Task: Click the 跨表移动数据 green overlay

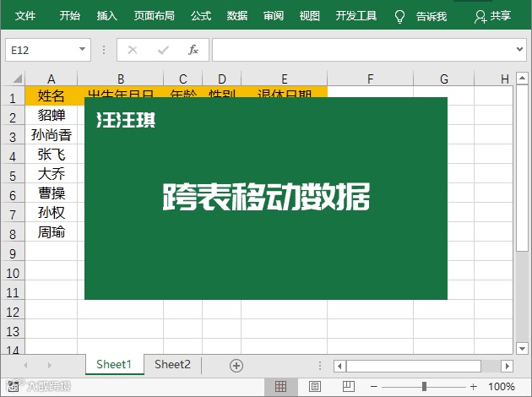Action: pos(266,198)
